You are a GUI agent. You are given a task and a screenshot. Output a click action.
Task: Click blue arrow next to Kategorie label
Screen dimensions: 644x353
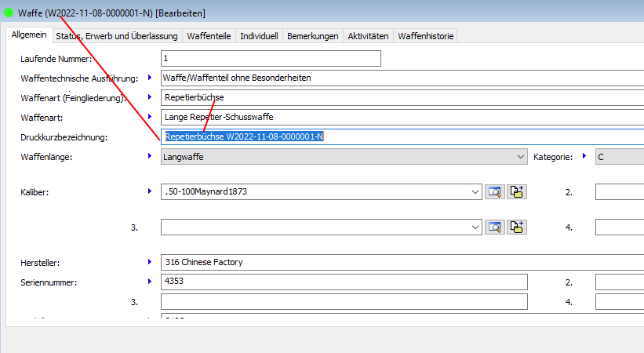pos(584,157)
